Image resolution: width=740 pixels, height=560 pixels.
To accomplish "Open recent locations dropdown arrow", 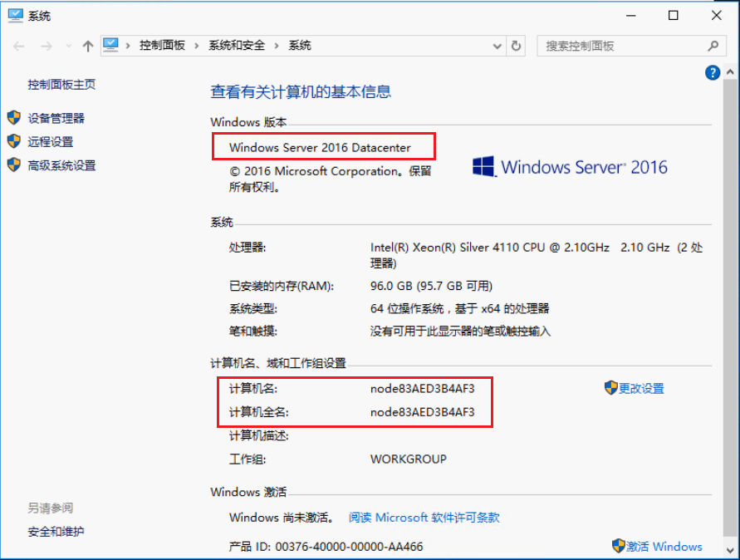I will [69, 47].
